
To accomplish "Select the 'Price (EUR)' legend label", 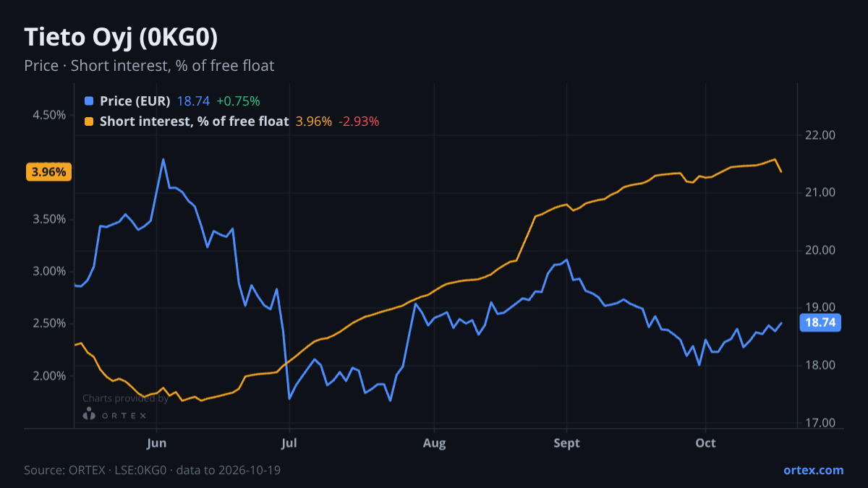I will [x=135, y=101].
